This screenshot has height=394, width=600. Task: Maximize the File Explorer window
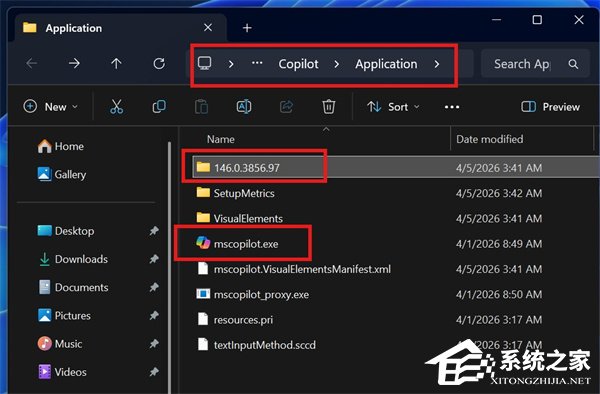pyautogui.click(x=537, y=20)
